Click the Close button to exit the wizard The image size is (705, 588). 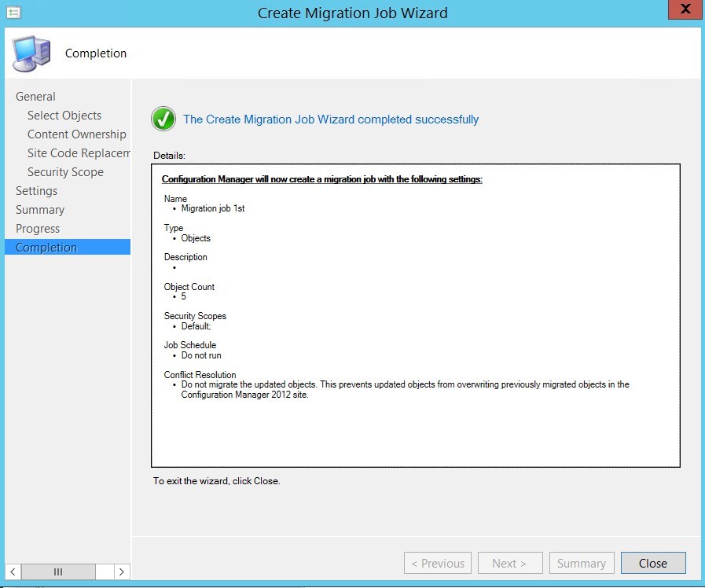[653, 563]
